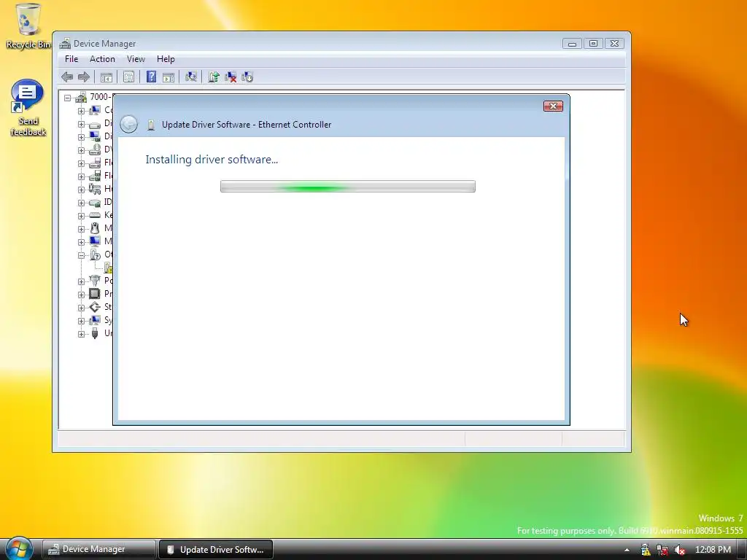Scan for hardware changes via toolbar icon
747x560 pixels.
point(191,77)
